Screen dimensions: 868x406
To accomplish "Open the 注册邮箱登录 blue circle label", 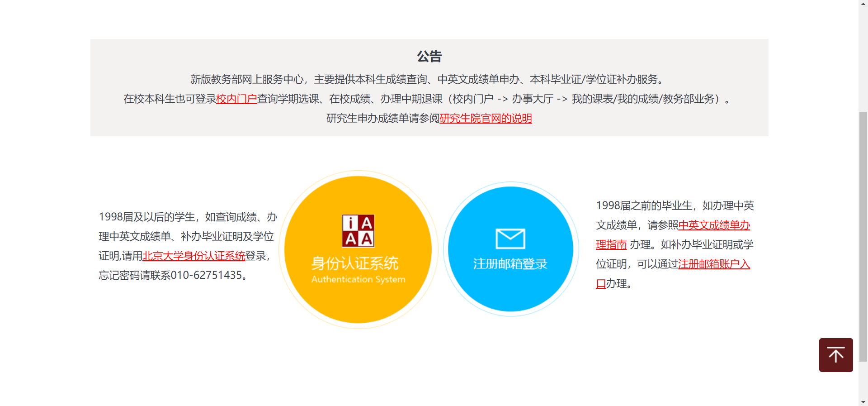I will coord(510,264).
